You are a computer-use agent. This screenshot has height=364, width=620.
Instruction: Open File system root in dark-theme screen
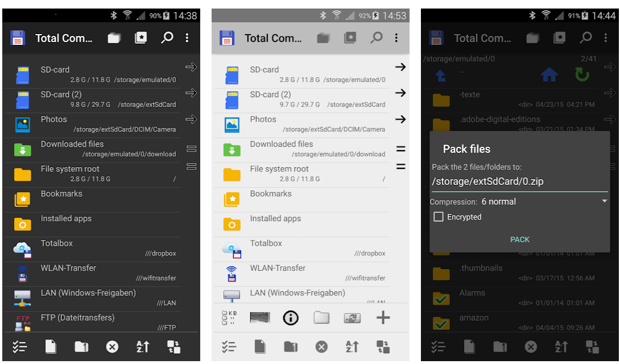tap(92, 174)
